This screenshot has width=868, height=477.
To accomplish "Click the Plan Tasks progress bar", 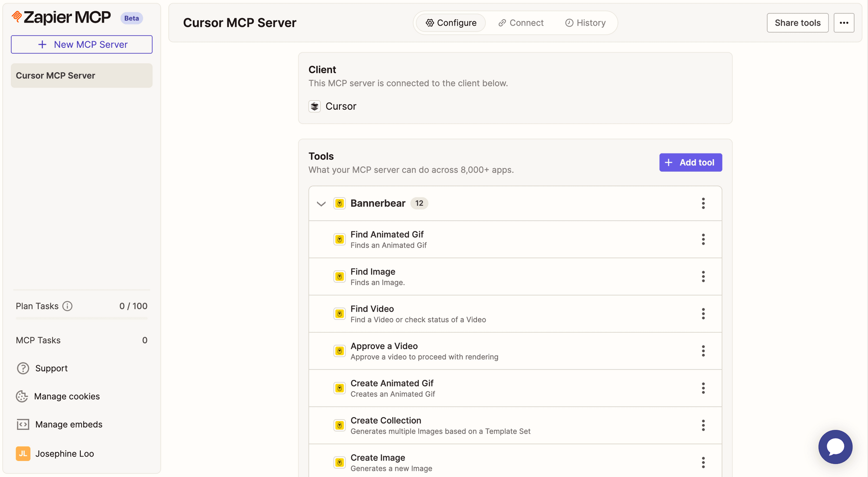I will point(81,319).
